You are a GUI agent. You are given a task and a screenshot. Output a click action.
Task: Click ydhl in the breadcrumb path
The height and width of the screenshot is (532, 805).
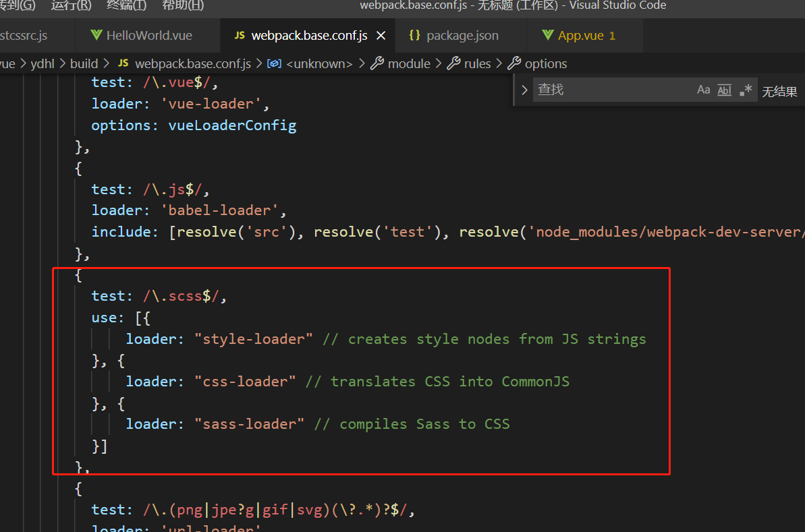[42, 63]
